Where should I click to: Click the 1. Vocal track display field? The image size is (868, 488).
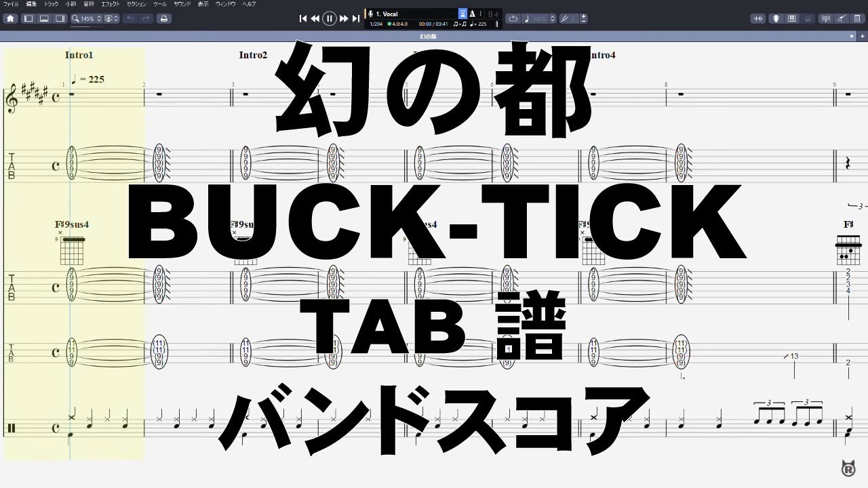(x=407, y=13)
